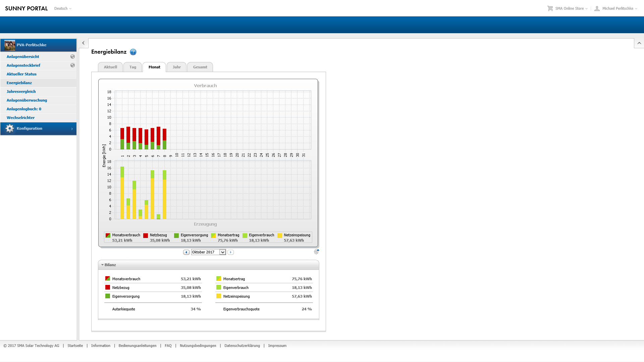Collapse the left sidebar panel

click(84, 43)
